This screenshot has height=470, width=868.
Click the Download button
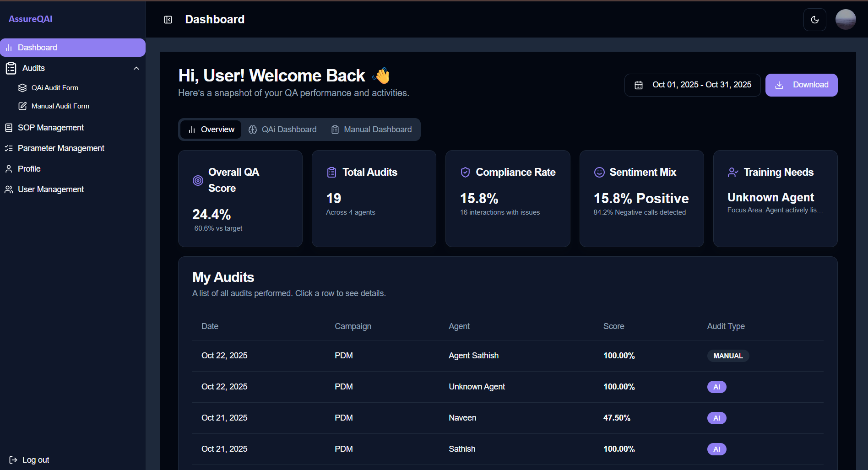coord(801,85)
